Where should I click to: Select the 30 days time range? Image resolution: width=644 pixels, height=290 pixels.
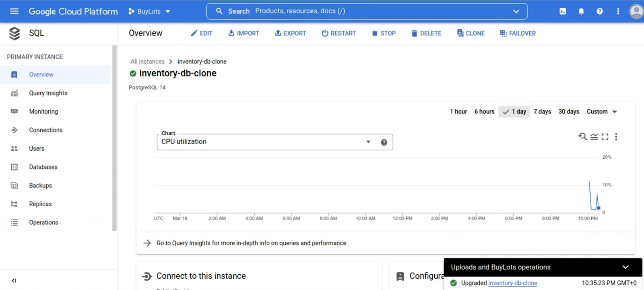tap(569, 112)
